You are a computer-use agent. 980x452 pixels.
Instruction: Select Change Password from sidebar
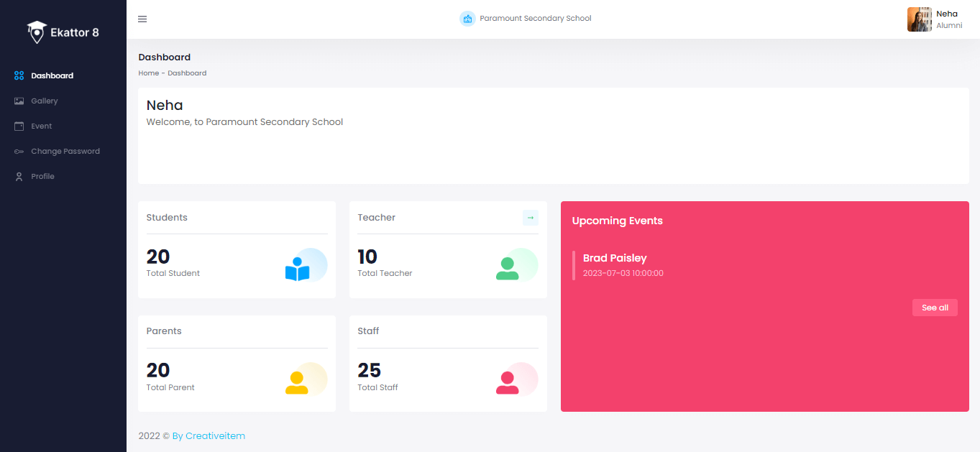(65, 152)
